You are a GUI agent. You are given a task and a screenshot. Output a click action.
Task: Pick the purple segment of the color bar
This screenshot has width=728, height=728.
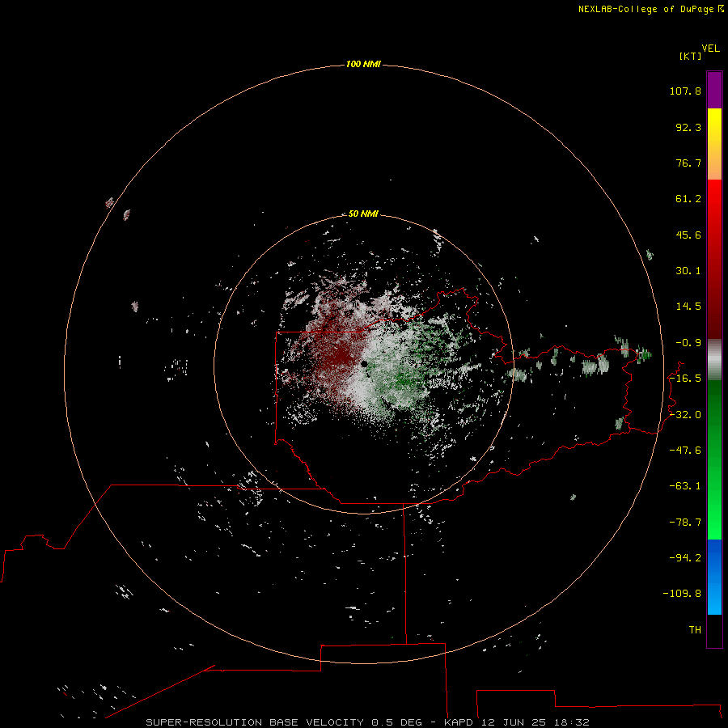(x=714, y=90)
